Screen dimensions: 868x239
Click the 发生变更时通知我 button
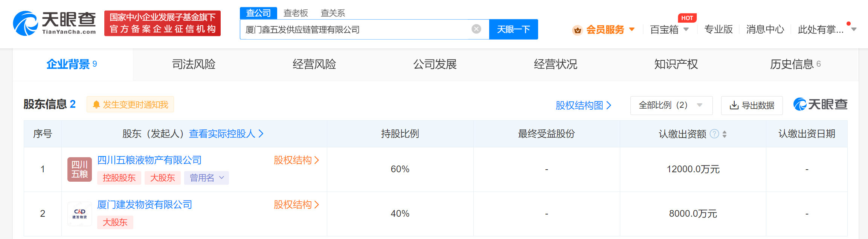point(130,104)
